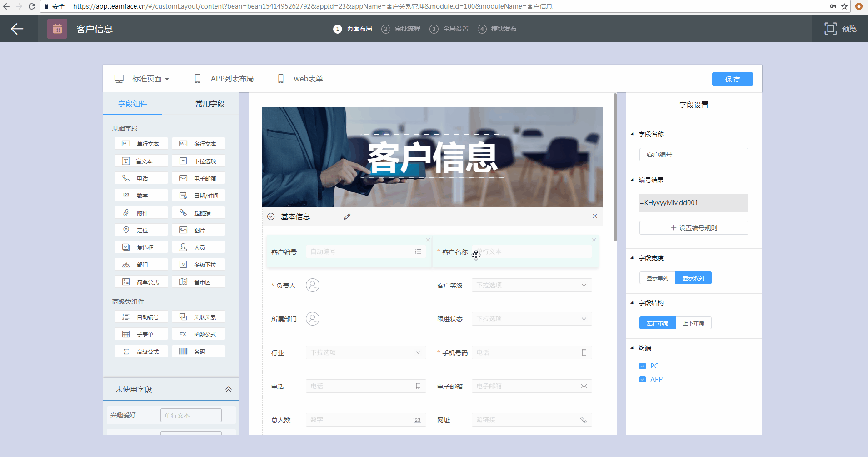Go to step 模块发布
Screen dimensions: 868x457
497,29
